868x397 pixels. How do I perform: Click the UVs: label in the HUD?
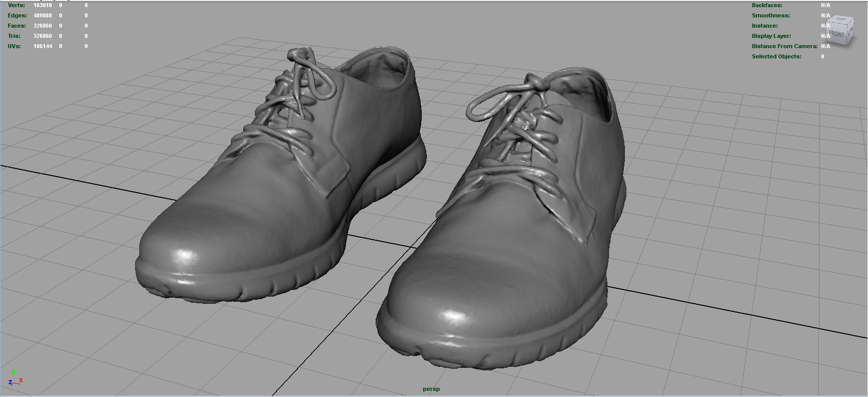[x=14, y=46]
